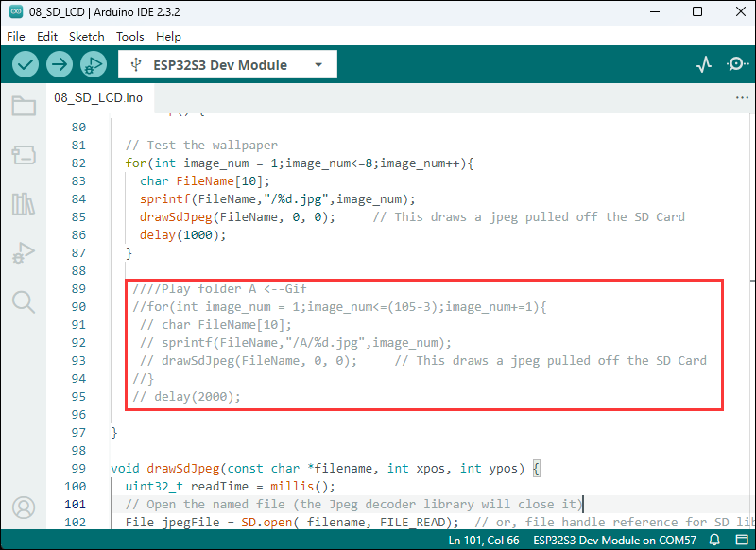Show the Debug panel in sidebar

pos(23,252)
